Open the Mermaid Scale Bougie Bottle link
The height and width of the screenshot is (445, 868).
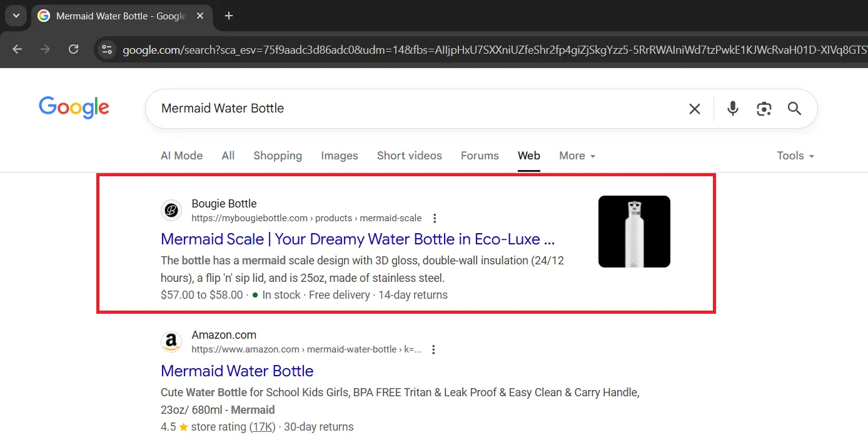pos(358,239)
